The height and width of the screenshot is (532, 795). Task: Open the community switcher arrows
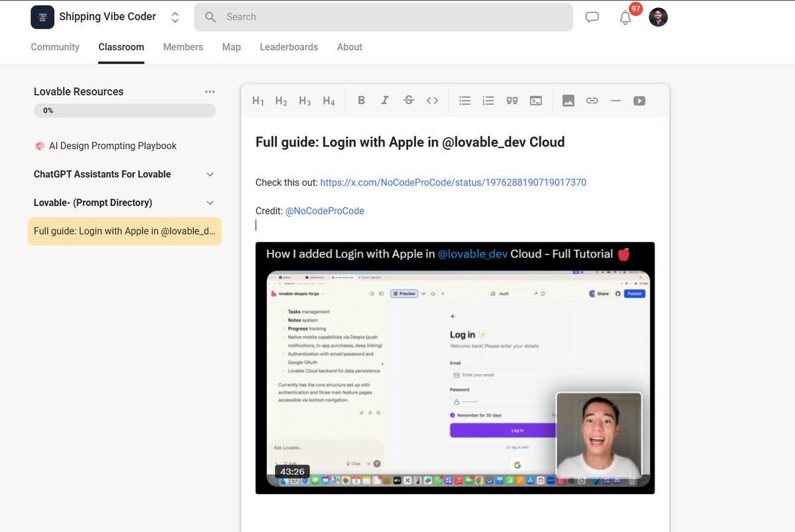pyautogui.click(x=175, y=17)
